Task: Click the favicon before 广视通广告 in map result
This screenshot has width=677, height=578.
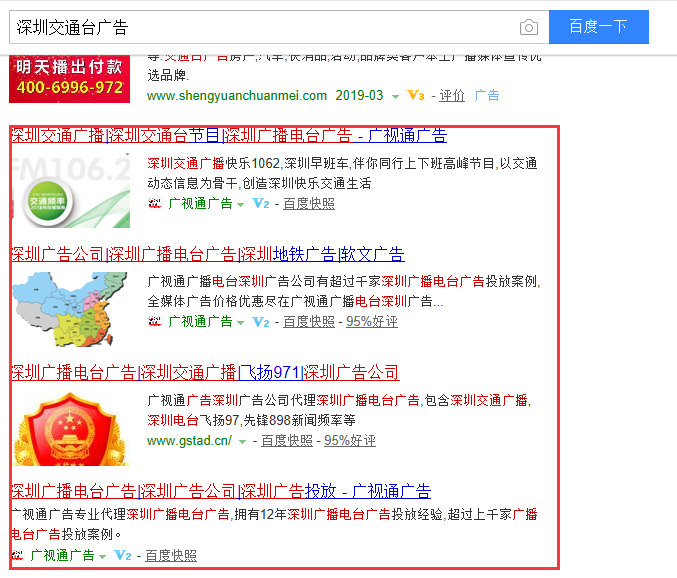Action: click(155, 322)
